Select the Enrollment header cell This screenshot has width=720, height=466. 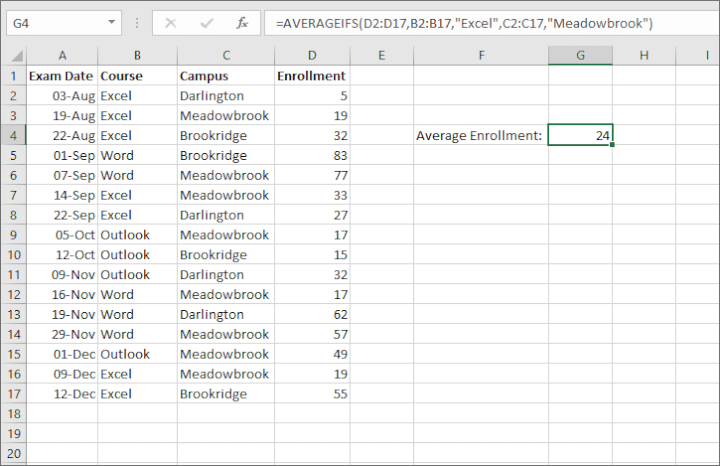click(312, 75)
